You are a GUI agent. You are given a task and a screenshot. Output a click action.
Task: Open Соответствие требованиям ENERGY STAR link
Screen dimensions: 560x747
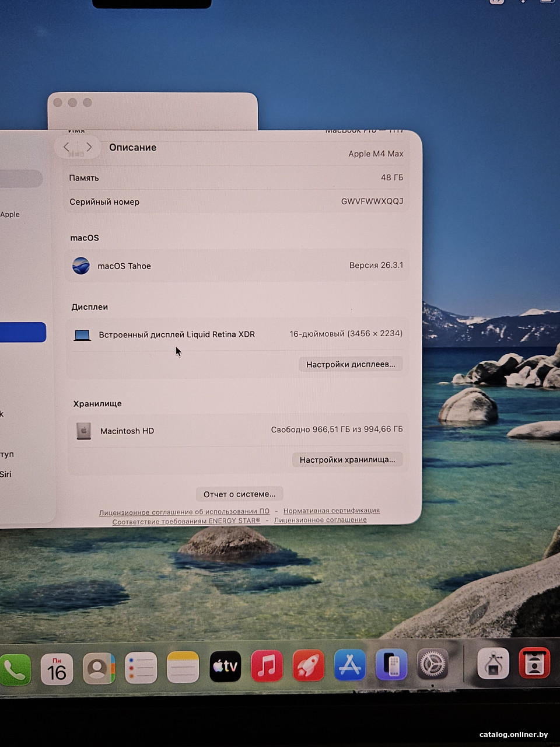tap(186, 521)
